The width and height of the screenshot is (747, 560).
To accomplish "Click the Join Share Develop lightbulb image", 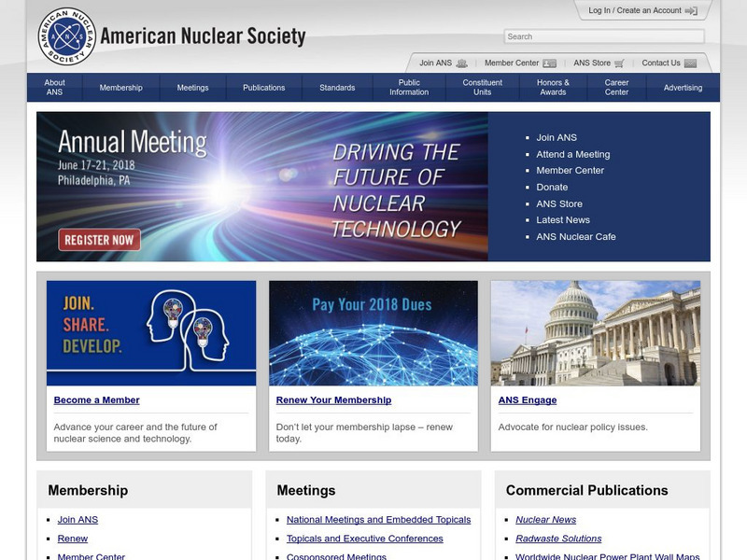I will coord(151,333).
